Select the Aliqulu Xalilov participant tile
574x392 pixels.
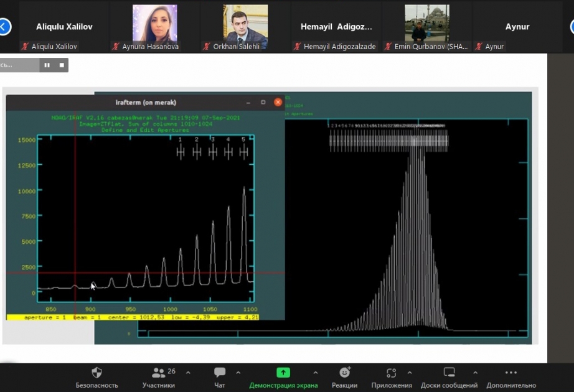(64, 27)
